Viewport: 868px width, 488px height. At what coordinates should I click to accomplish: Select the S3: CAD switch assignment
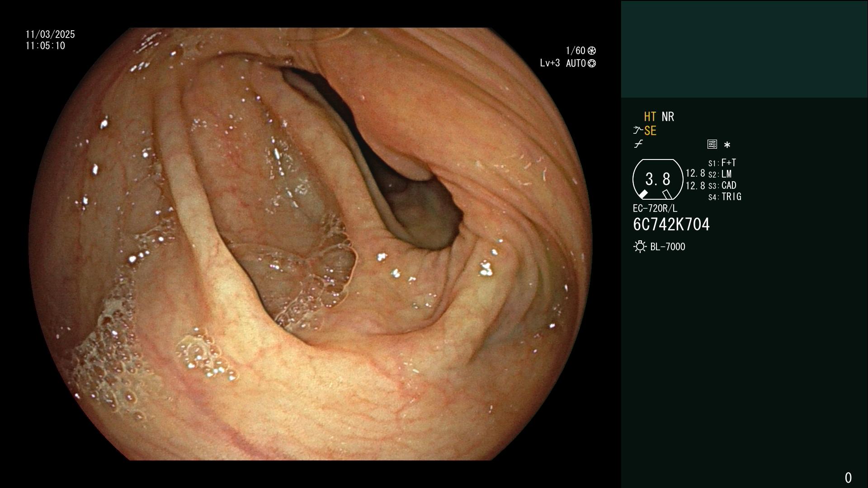[x=722, y=185]
